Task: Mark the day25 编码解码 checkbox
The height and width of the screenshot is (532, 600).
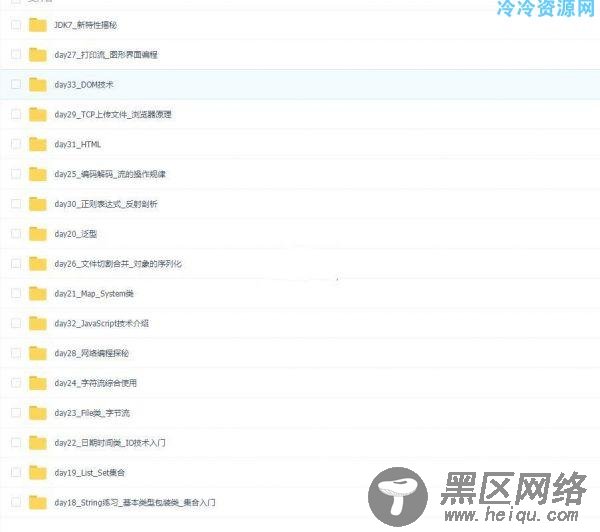Action: (16, 173)
